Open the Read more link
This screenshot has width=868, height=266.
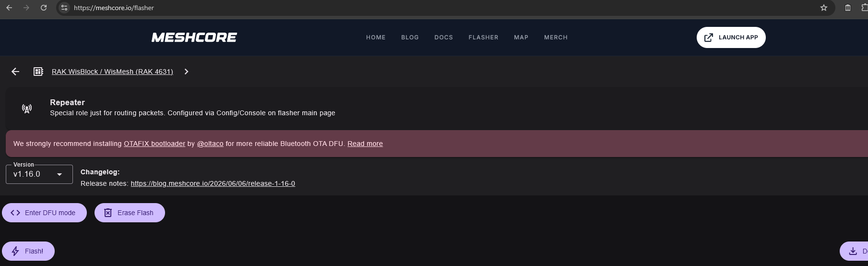[365, 144]
